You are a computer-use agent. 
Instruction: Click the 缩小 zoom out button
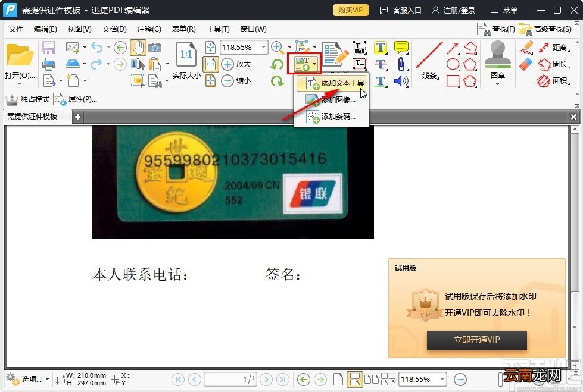(237, 81)
